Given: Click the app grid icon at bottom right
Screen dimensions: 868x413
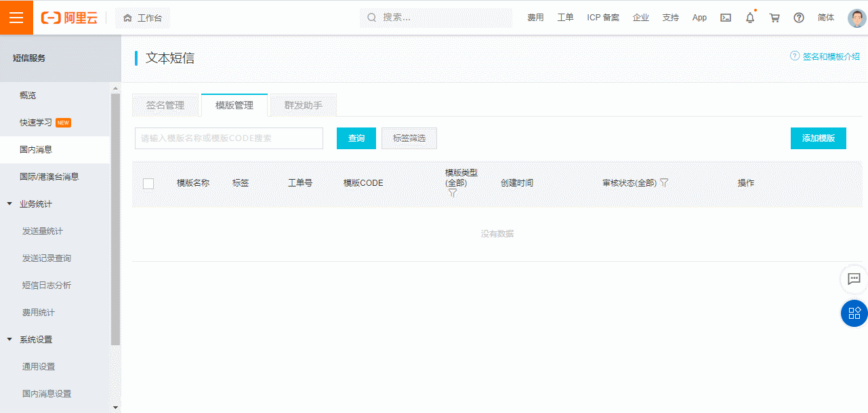Looking at the screenshot, I should point(853,313).
